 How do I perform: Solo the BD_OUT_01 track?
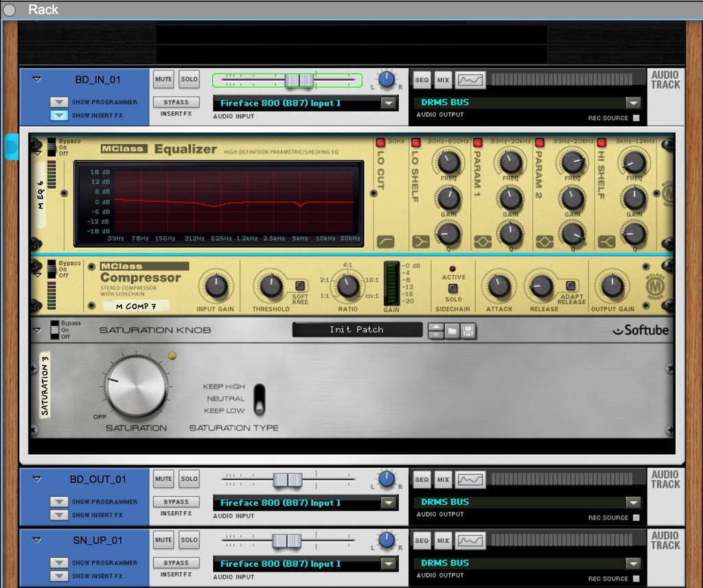tap(189, 479)
